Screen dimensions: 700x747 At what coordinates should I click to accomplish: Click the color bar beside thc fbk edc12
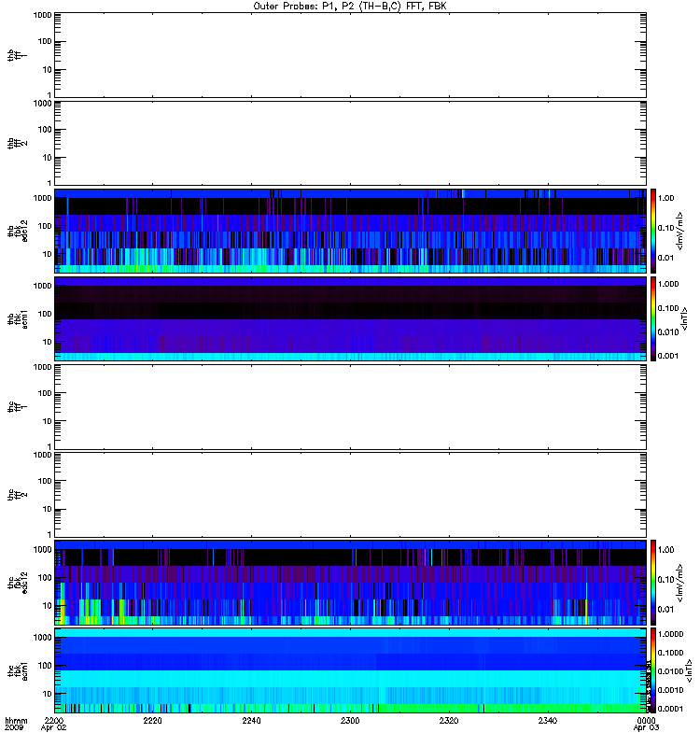[653, 582]
